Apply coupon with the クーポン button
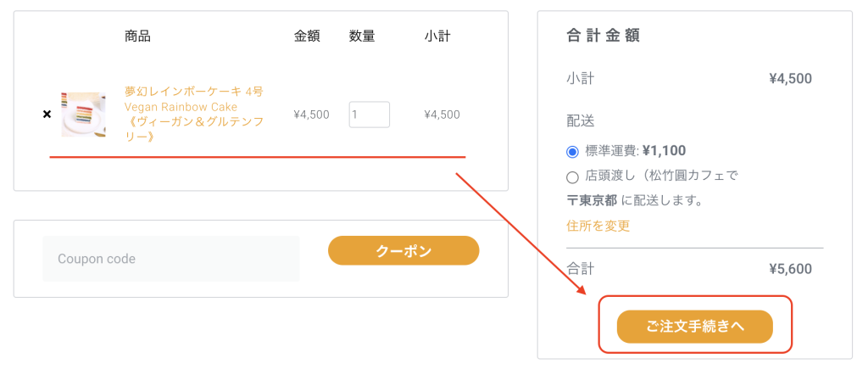This screenshot has width=868, height=375. pyautogui.click(x=403, y=250)
